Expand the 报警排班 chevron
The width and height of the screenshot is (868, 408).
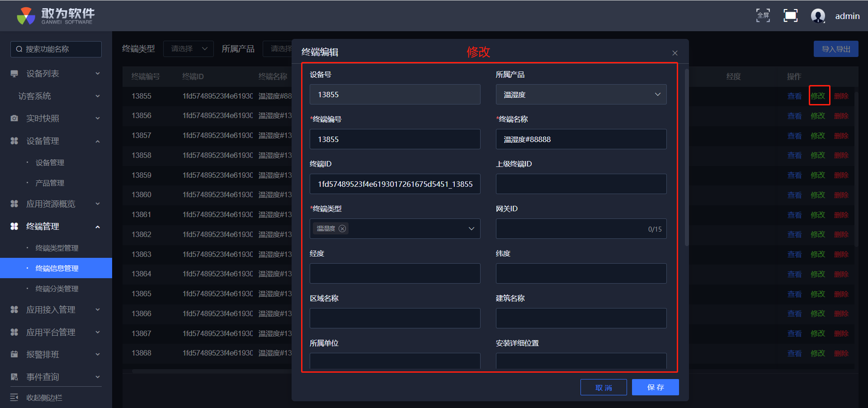pyautogui.click(x=98, y=355)
